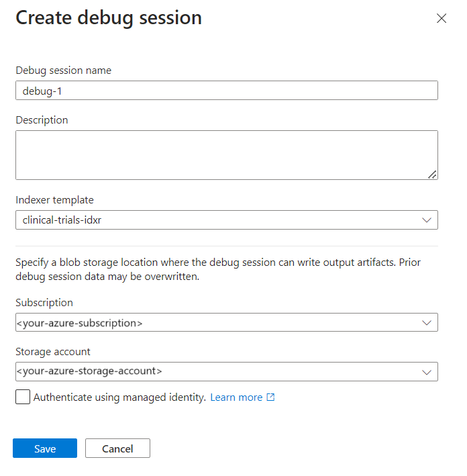Click the Description box resize grip

[432, 175]
